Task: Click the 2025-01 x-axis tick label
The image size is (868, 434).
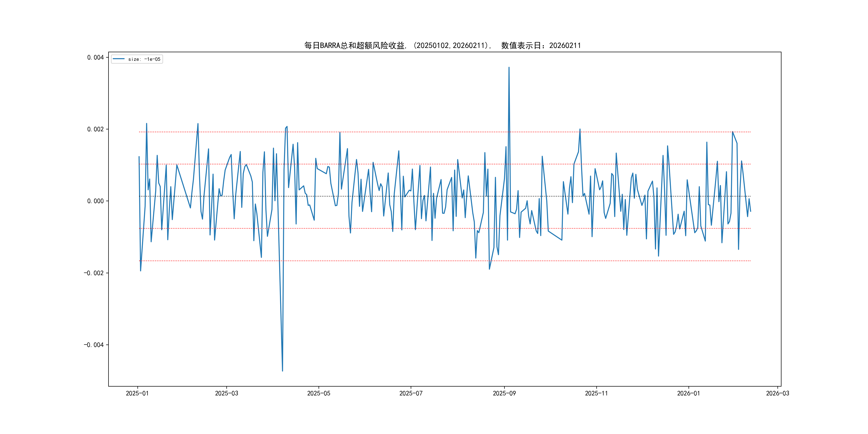Action: click(137, 393)
